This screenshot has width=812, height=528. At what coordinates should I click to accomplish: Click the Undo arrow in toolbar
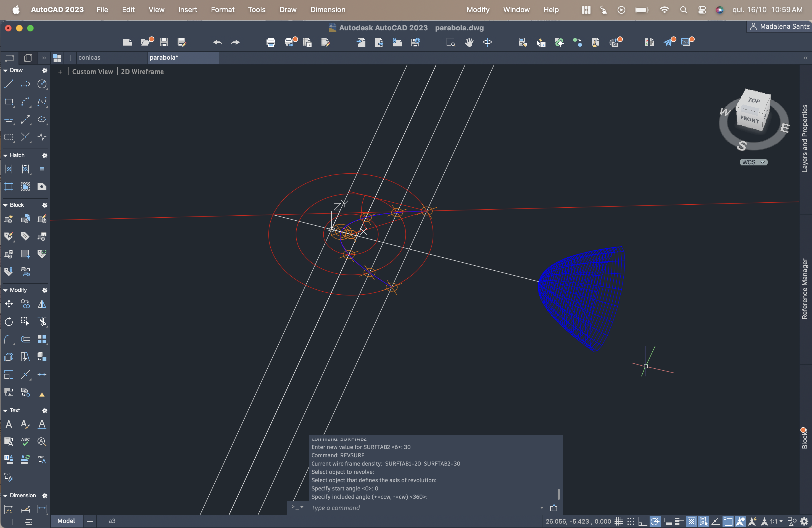click(x=217, y=42)
